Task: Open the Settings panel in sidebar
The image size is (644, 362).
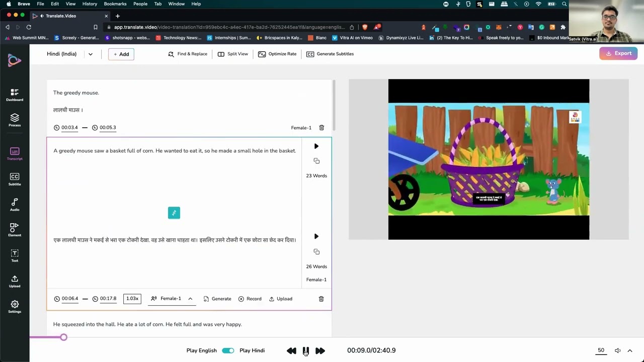Action: coord(15,306)
